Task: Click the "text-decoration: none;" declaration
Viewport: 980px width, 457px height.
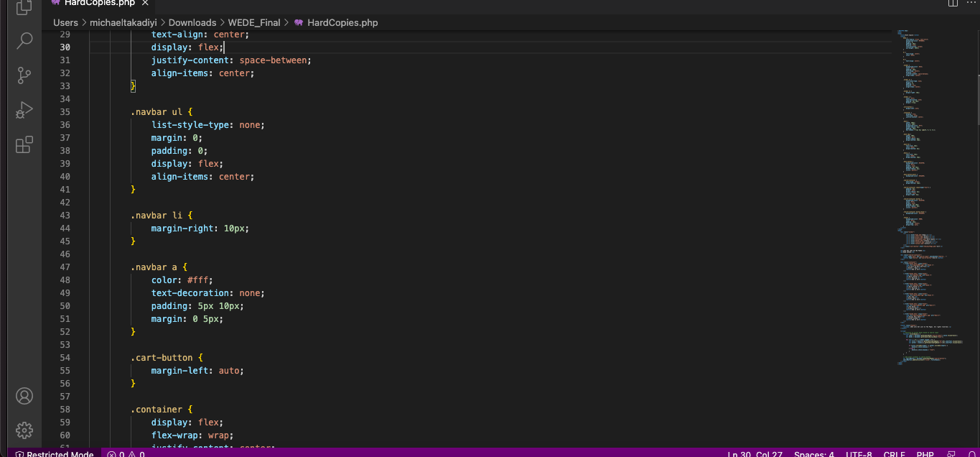Action: 207,293
